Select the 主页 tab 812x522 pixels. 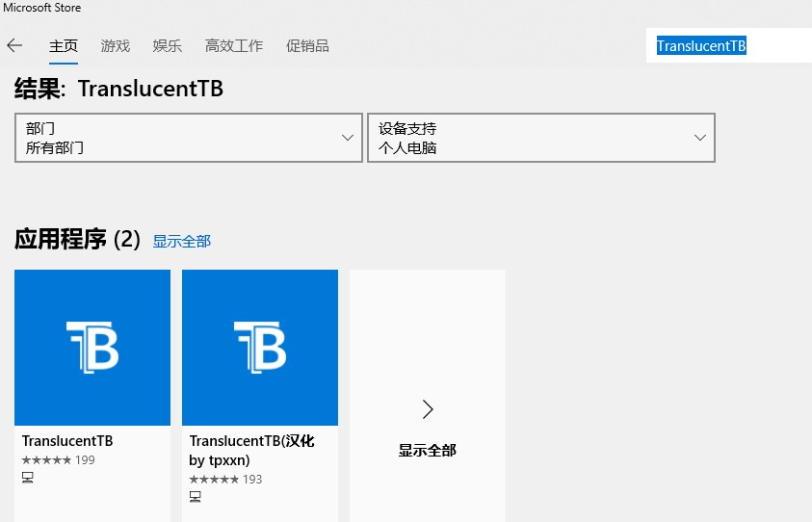pos(64,45)
